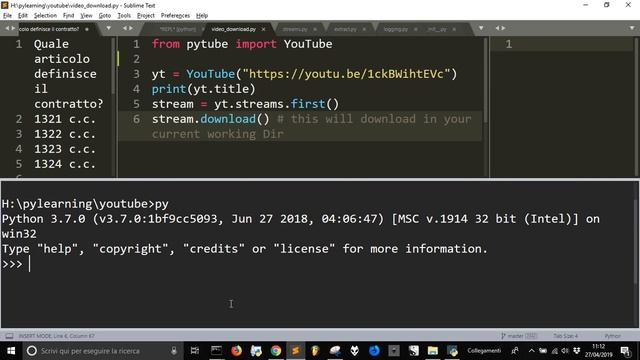Close the video_download.py tab

263,29
